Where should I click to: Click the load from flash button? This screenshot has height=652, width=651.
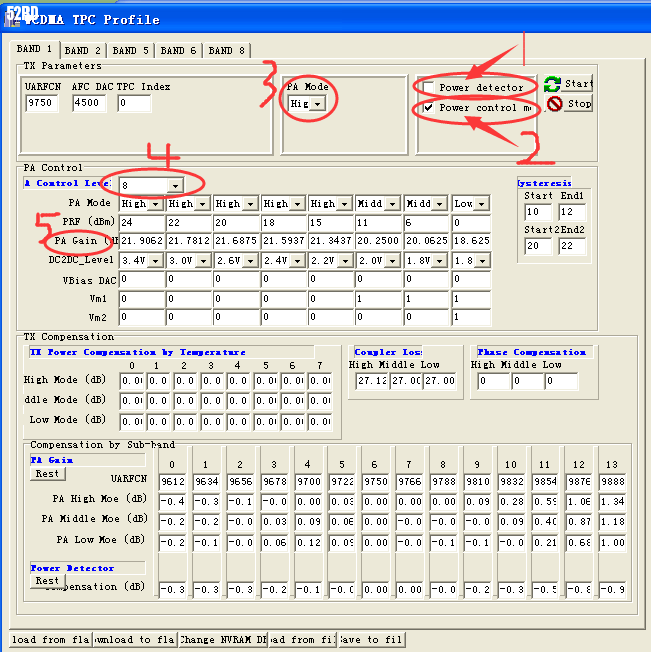pos(50,640)
